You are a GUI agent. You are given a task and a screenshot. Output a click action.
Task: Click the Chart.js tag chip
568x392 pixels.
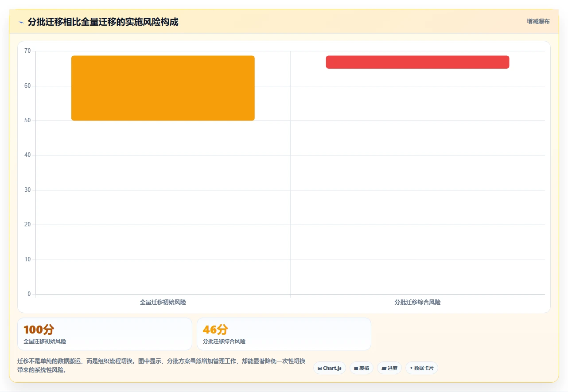click(x=330, y=368)
